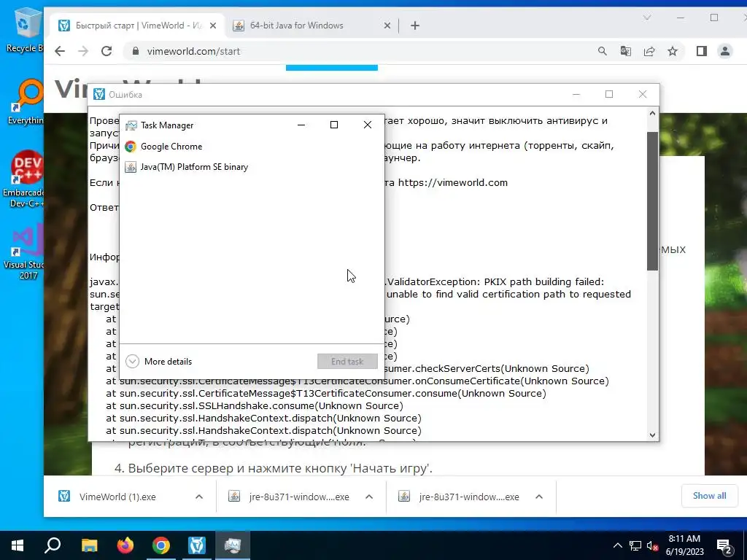Reload the vimeworld.com page

(107, 52)
